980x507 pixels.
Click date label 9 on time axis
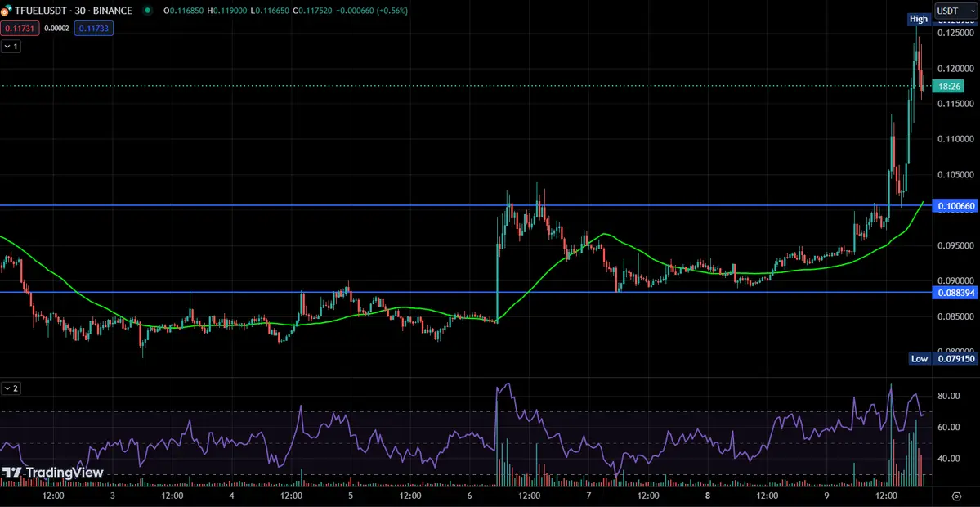(827, 496)
